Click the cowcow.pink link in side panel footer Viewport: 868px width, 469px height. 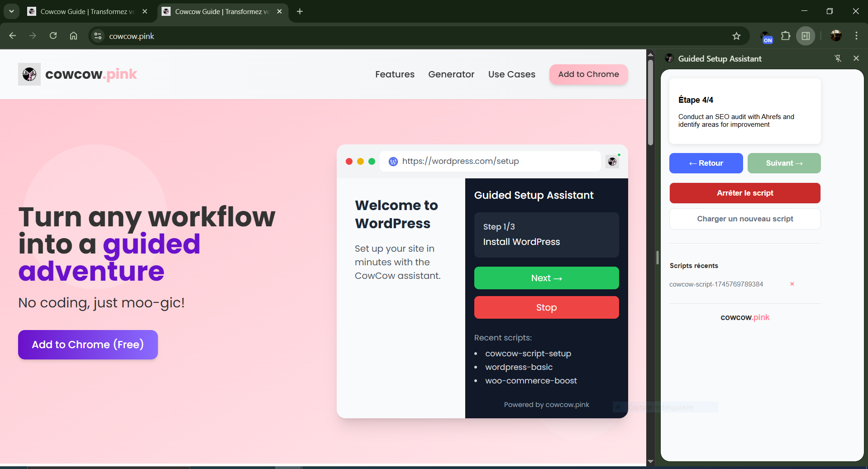click(745, 317)
